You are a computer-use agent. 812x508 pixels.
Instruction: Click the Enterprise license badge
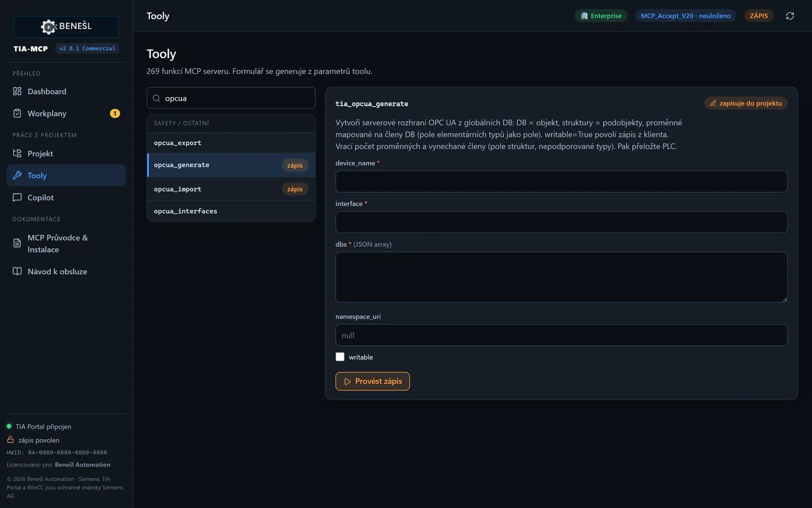point(601,16)
